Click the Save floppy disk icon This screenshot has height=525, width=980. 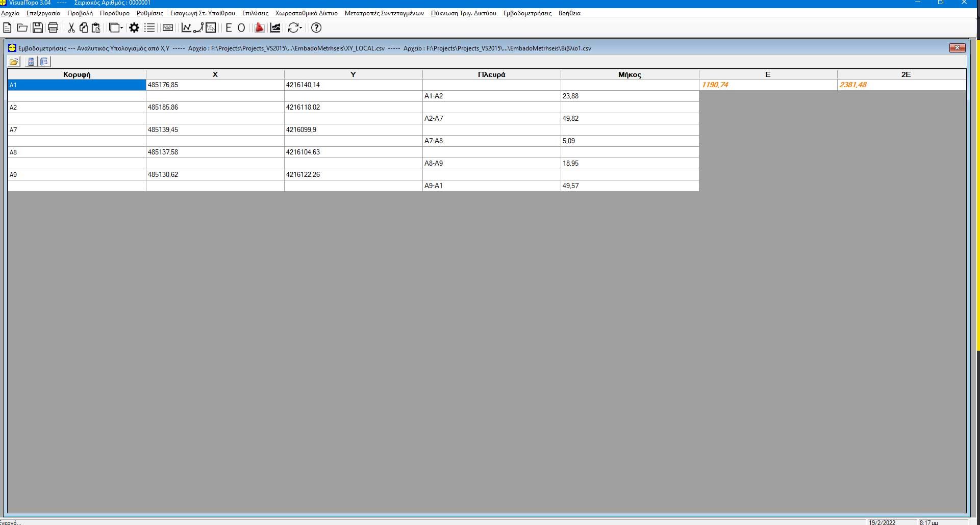coord(37,28)
